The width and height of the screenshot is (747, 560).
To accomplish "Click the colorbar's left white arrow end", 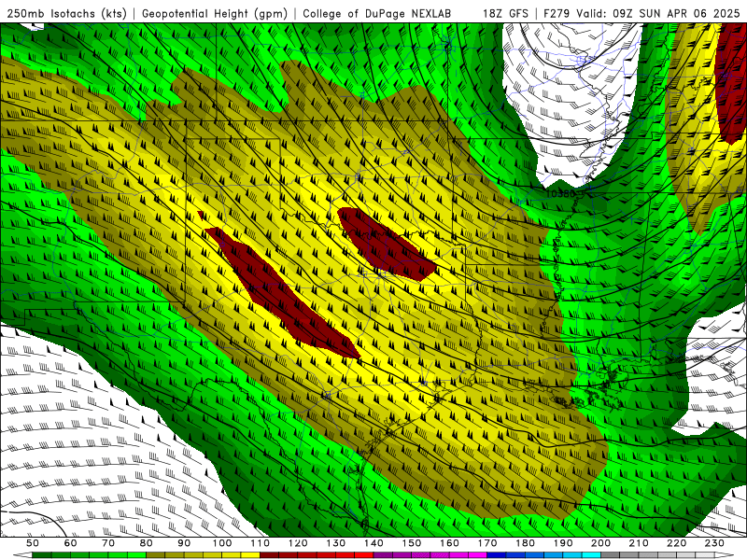I will tap(22, 555).
